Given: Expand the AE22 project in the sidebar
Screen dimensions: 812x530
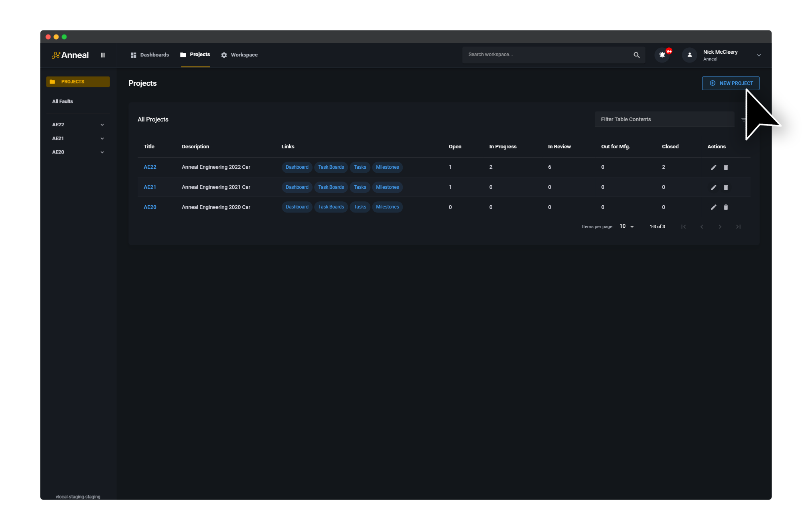Looking at the screenshot, I should coord(102,125).
